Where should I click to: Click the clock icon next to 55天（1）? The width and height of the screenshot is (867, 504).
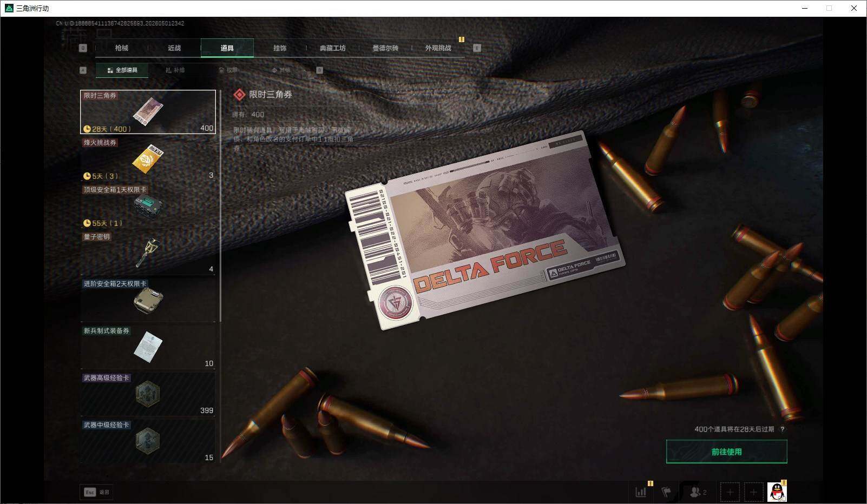pyautogui.click(x=87, y=223)
